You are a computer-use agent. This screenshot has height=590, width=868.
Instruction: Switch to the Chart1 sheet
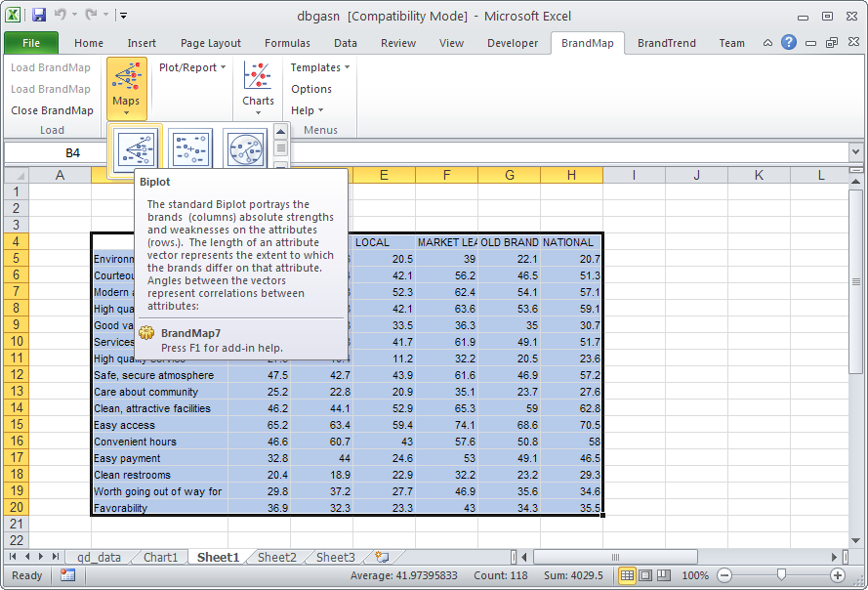(160, 557)
